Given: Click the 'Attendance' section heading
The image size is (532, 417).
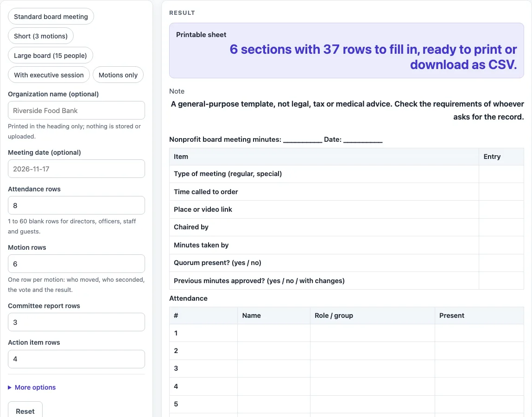Looking at the screenshot, I should pyautogui.click(x=188, y=298).
